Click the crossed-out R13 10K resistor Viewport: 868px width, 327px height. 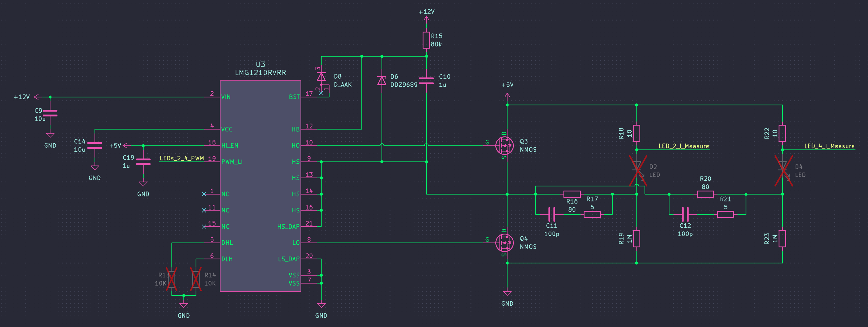[172, 279]
